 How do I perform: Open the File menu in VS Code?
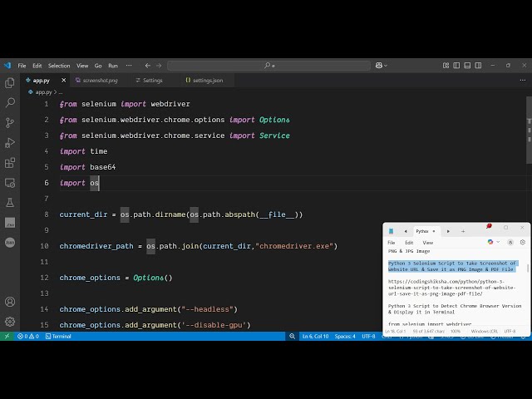click(22, 66)
